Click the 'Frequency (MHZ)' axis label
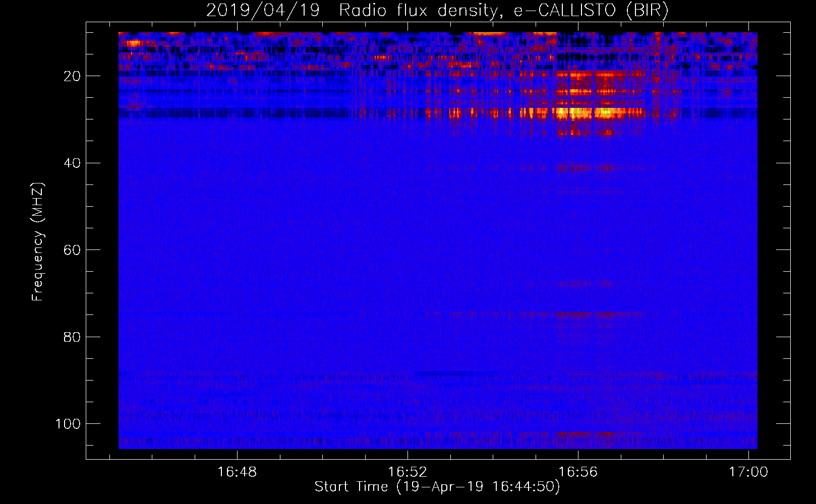 click(38, 241)
